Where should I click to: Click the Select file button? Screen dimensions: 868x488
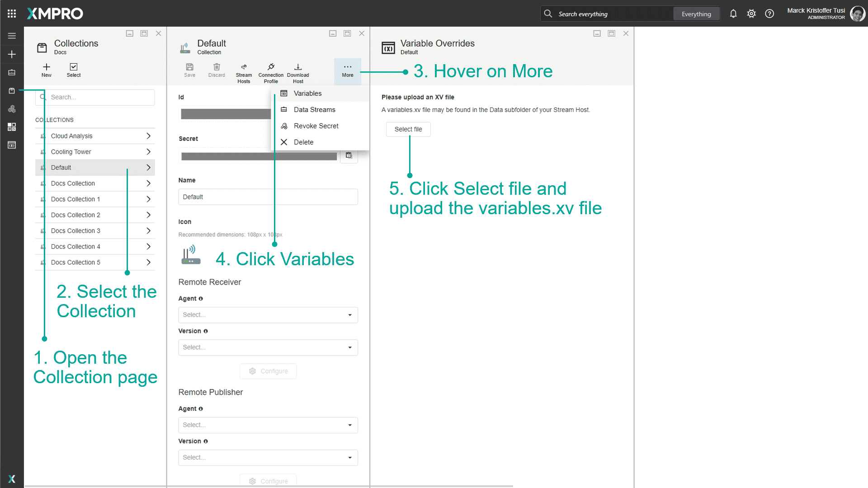408,129
